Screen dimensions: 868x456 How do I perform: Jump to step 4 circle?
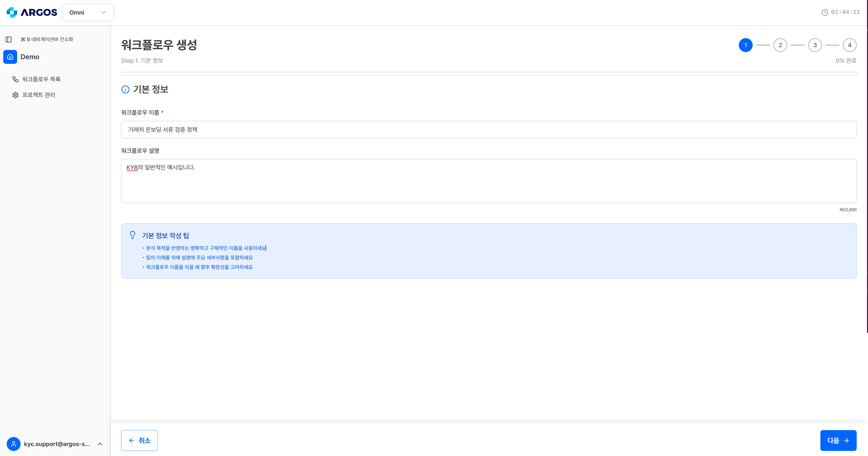pyautogui.click(x=850, y=45)
